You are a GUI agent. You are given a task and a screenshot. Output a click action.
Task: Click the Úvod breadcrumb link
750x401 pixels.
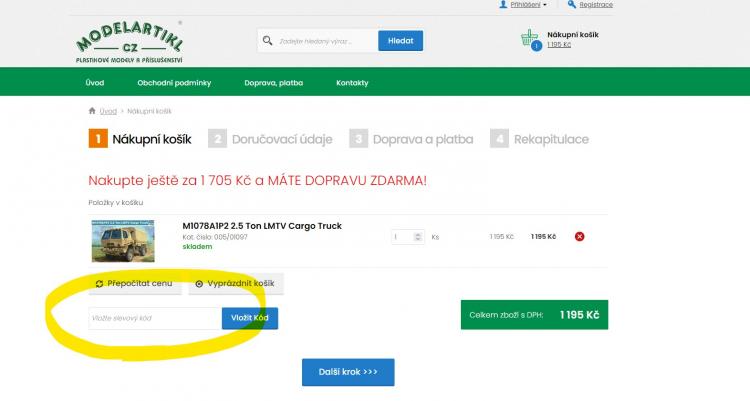pyautogui.click(x=108, y=111)
